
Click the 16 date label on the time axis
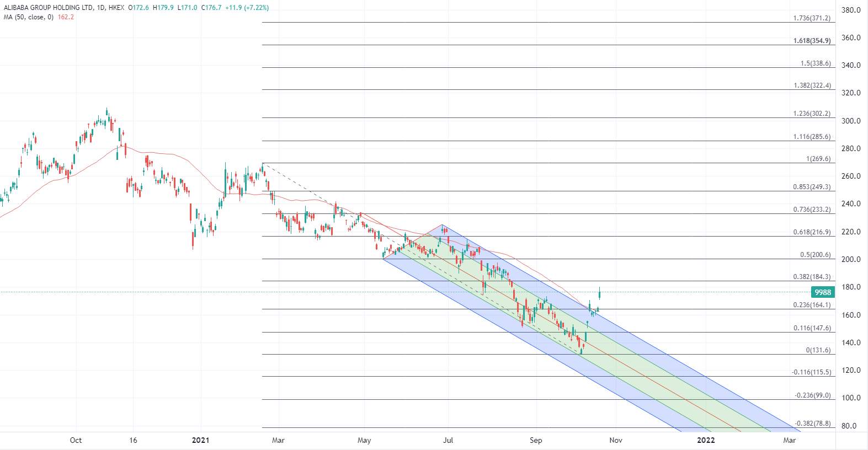click(133, 440)
